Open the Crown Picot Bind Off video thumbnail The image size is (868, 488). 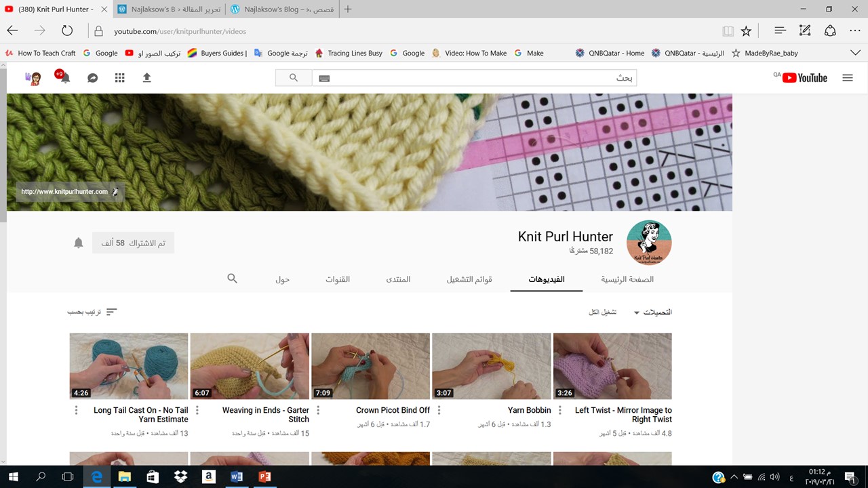pos(370,366)
